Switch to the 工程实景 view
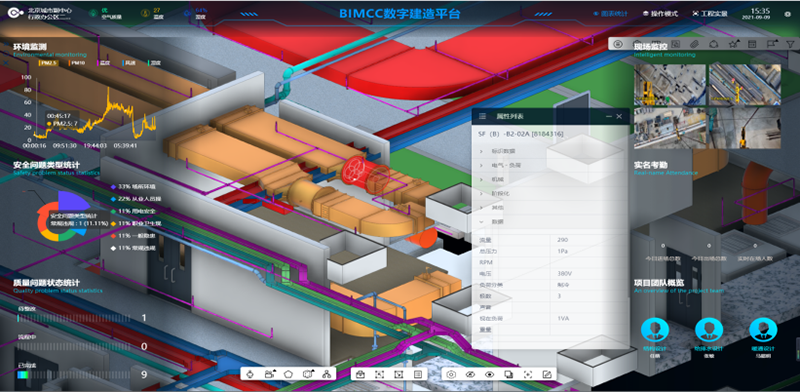800x392 pixels. click(x=710, y=14)
